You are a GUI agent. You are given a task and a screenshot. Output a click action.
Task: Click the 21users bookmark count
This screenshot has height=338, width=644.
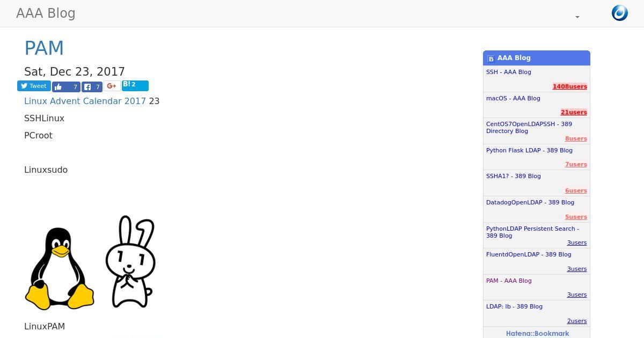click(573, 112)
